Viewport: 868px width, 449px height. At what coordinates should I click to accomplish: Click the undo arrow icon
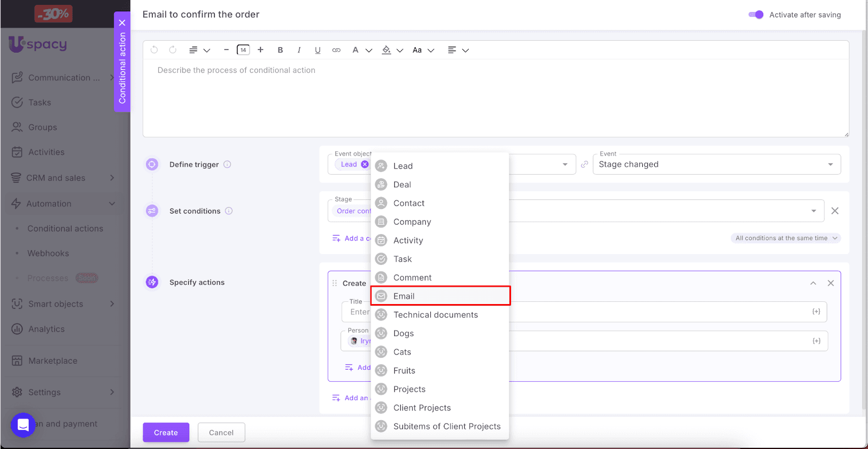(154, 50)
